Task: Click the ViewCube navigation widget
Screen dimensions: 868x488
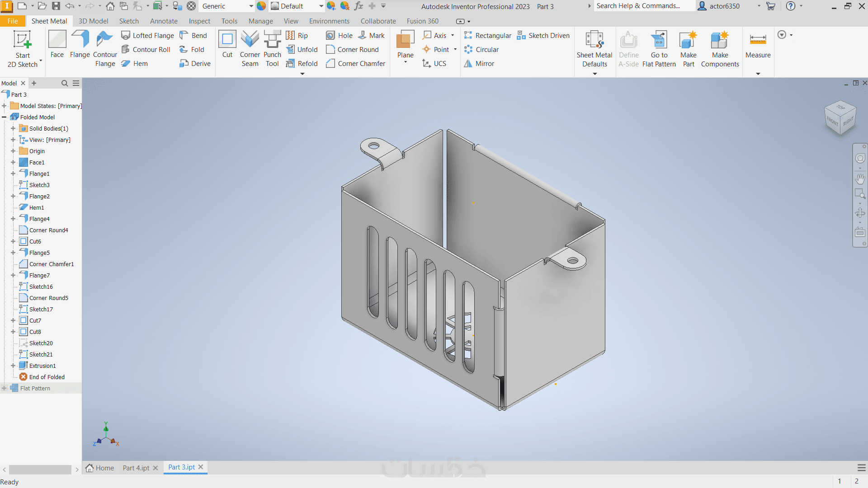Action: tap(840, 117)
